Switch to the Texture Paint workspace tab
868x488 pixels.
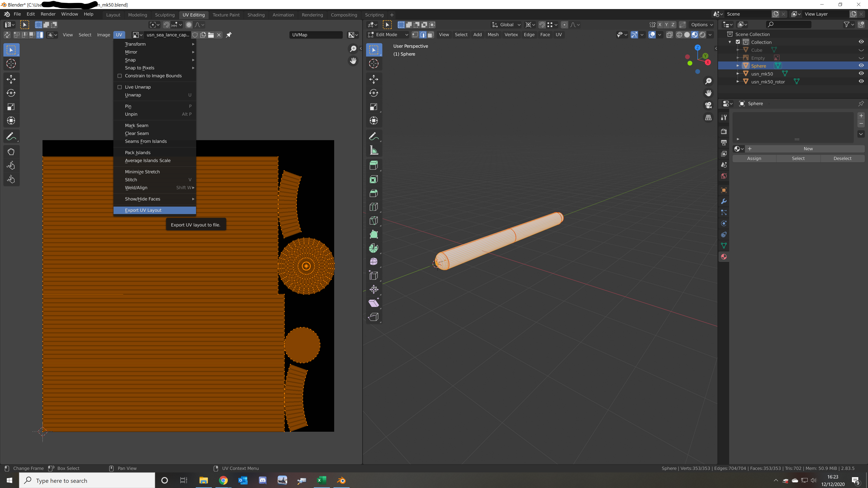click(226, 15)
